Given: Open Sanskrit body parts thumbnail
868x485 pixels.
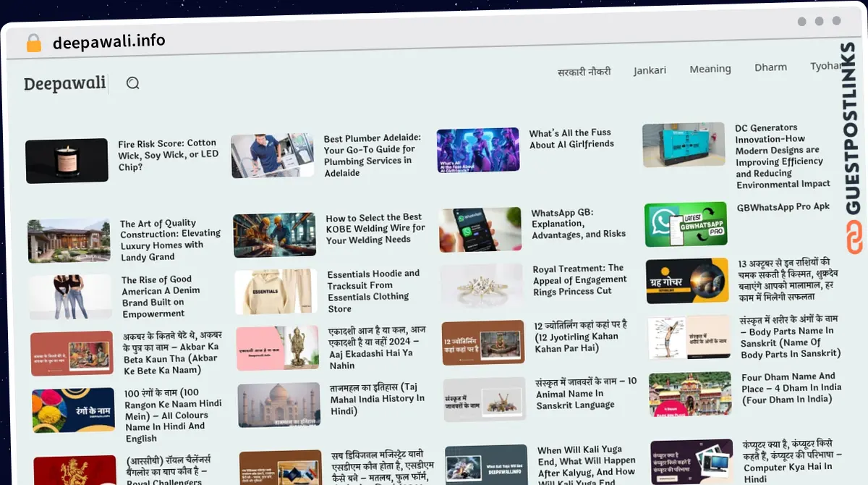Looking at the screenshot, I should tap(689, 337).
